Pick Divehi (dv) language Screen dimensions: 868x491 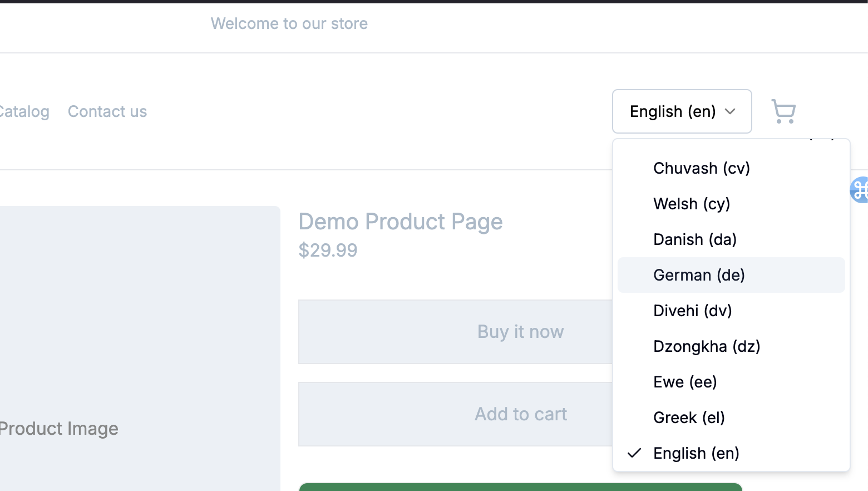coord(692,311)
